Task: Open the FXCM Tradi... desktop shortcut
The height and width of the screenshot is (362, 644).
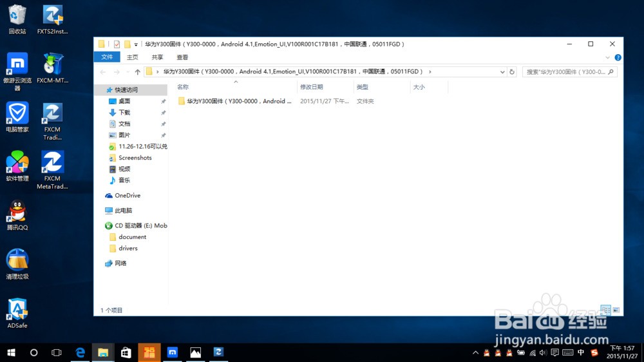Action: pos(53,121)
